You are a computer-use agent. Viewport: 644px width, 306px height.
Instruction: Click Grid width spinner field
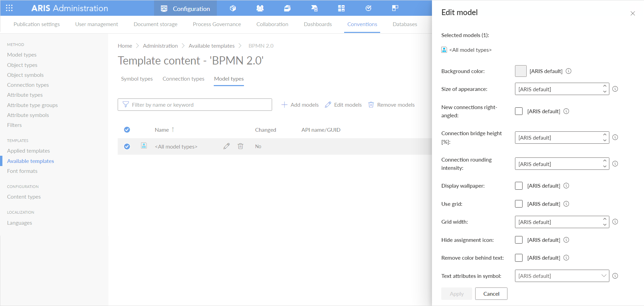pos(562,222)
